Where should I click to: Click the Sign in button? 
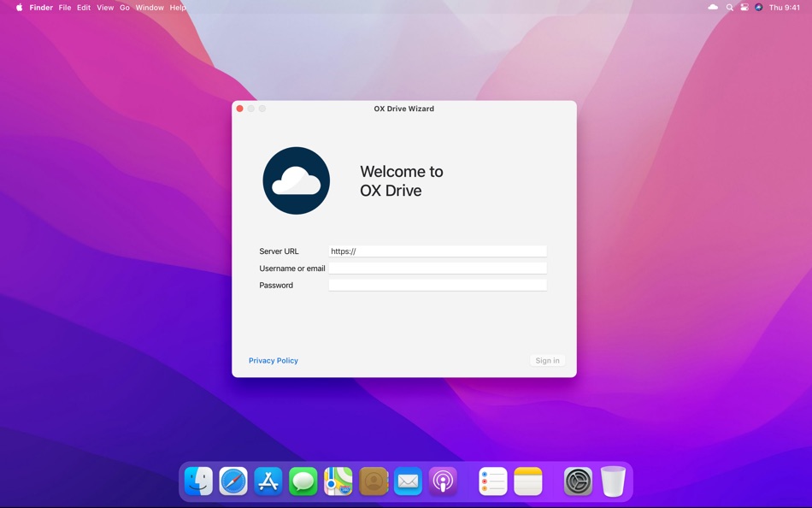coord(547,360)
